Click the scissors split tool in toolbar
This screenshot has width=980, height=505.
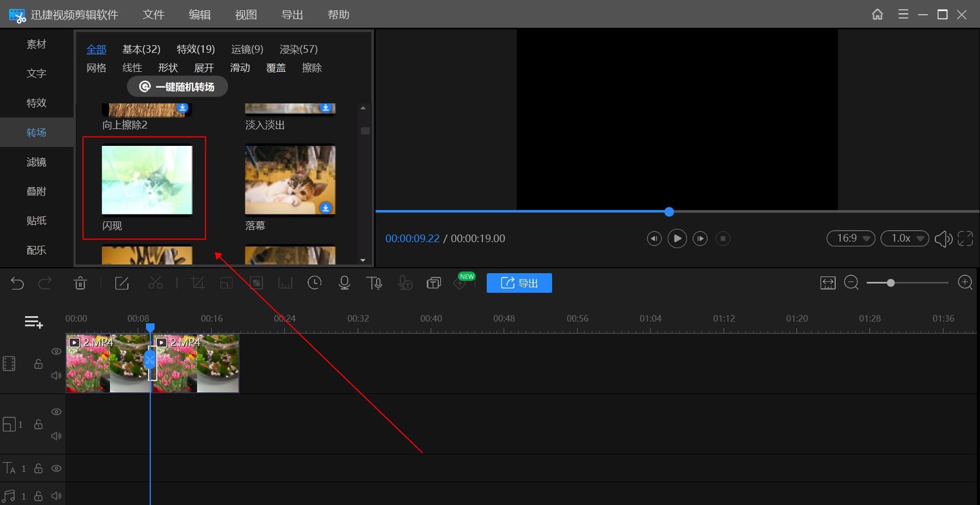coord(156,283)
